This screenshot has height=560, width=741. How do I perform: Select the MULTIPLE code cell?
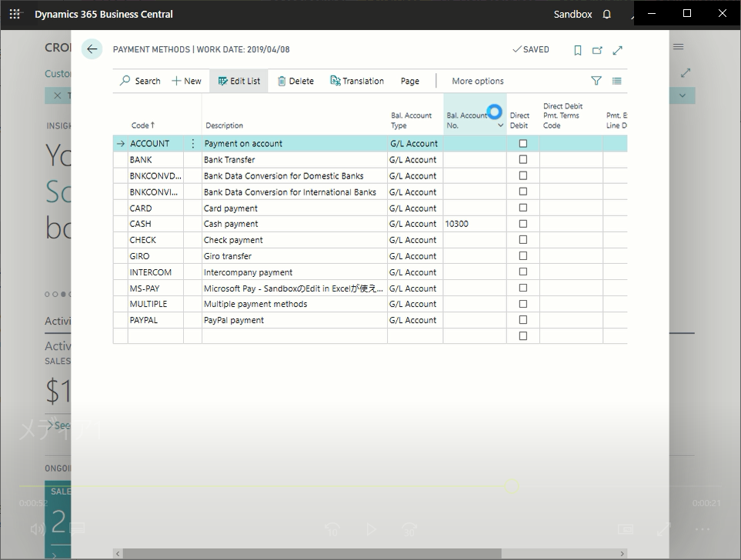(x=155, y=304)
